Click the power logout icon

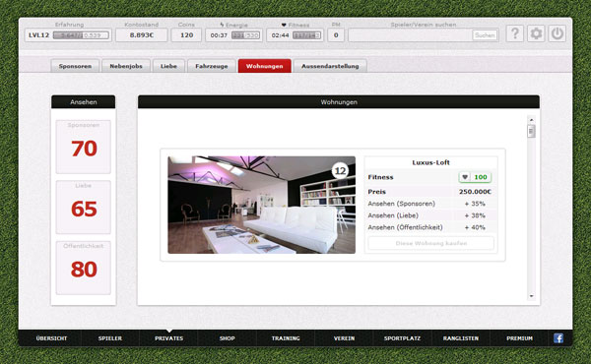point(558,33)
